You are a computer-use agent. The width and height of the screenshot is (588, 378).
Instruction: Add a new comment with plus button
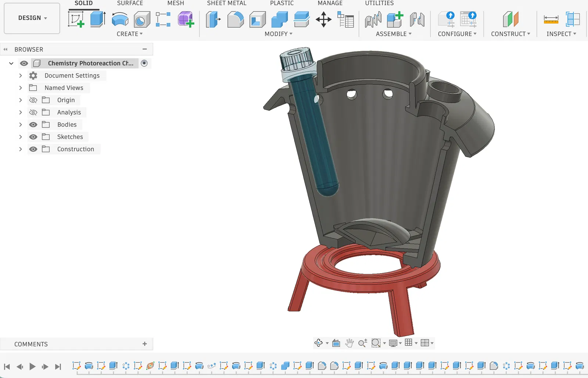[x=144, y=344]
